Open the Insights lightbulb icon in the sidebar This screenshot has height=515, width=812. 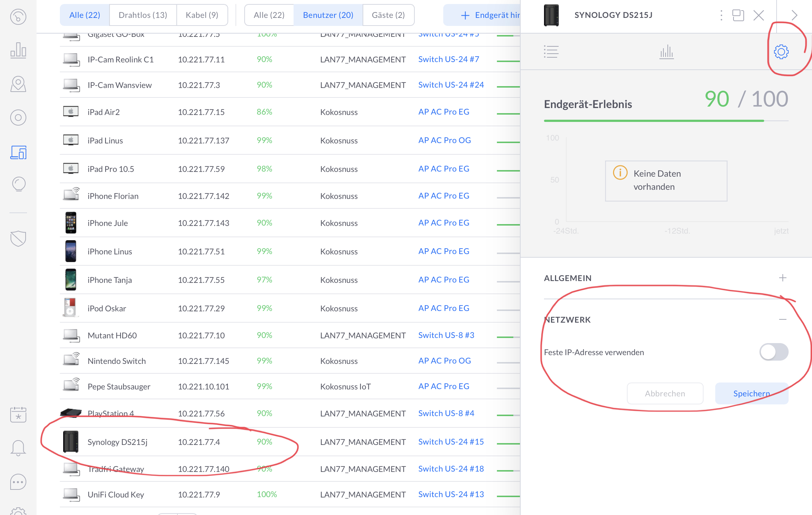click(18, 184)
